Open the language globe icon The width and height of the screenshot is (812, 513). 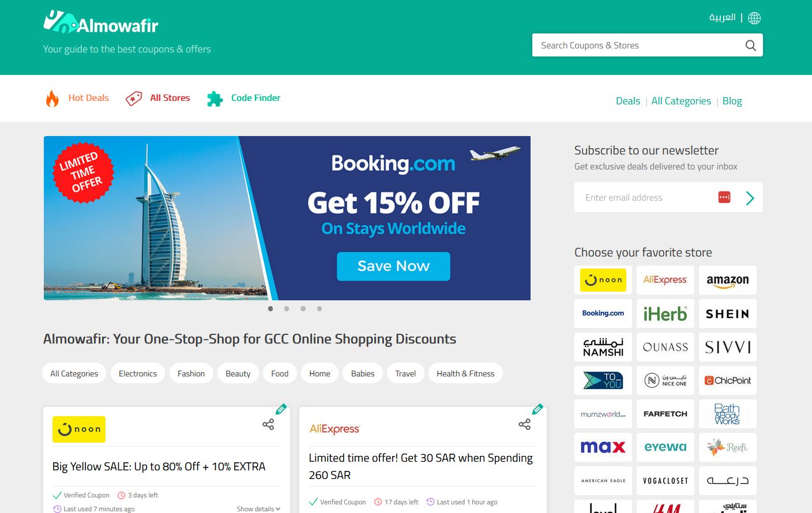[x=754, y=18]
